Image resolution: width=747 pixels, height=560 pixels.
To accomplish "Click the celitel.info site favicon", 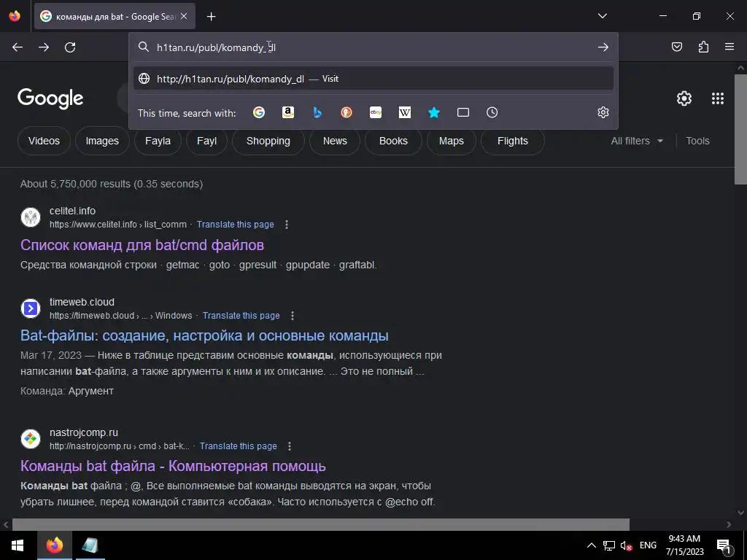I will (31, 217).
